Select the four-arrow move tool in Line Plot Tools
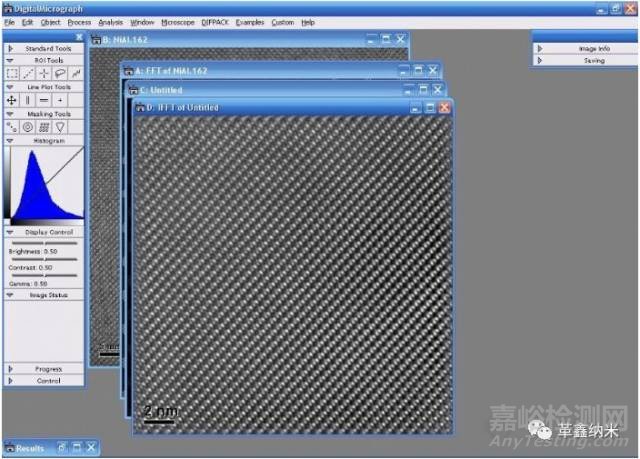 [12, 100]
